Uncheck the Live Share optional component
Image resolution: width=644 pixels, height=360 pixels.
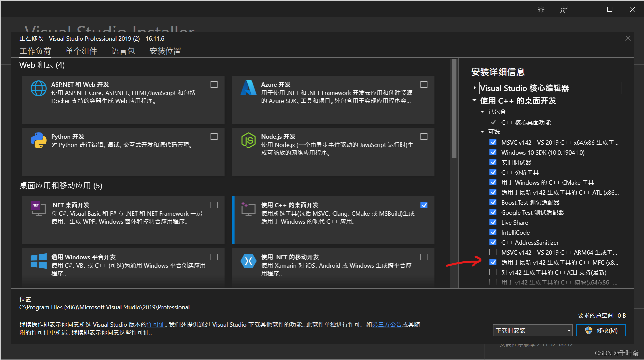[493, 222]
